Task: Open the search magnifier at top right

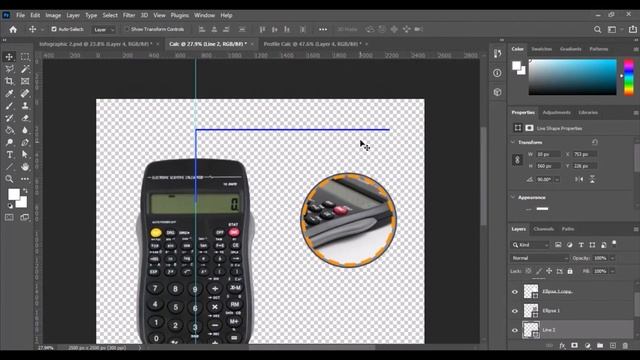Action: [x=598, y=29]
